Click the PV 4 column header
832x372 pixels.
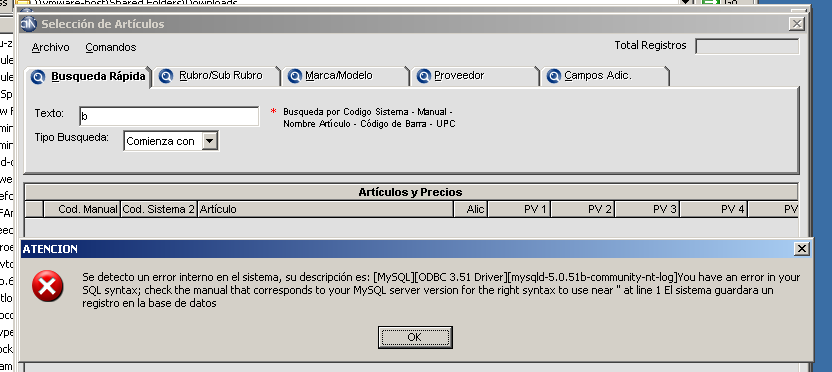pos(714,209)
